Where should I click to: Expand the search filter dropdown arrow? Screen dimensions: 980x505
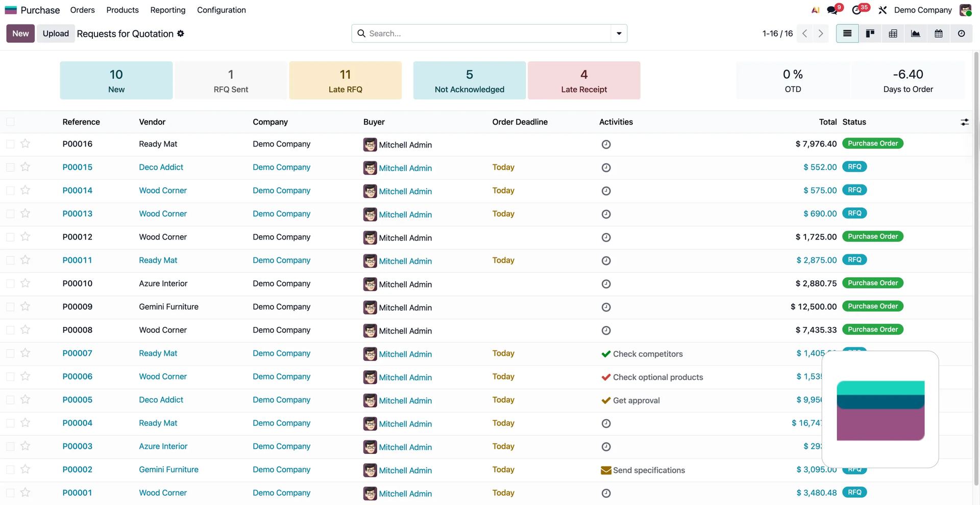[x=619, y=34]
